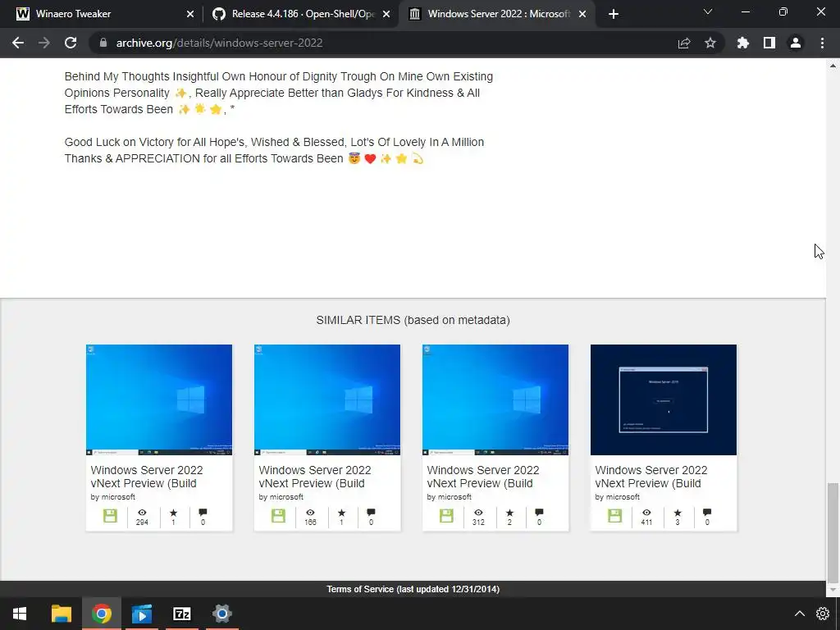Go back to the previous page
This screenshot has width=840, height=630.
pyautogui.click(x=18, y=43)
